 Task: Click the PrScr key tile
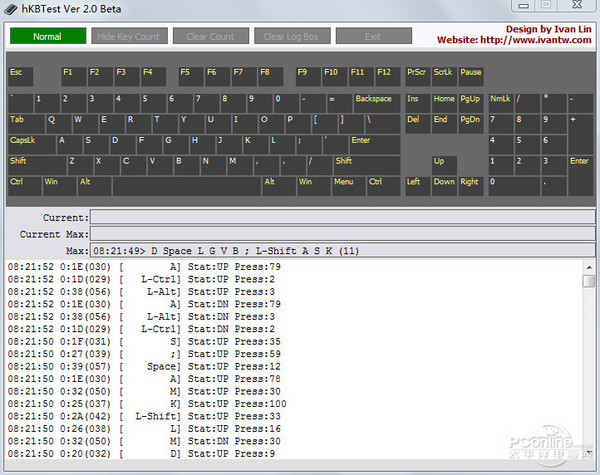[418, 77]
